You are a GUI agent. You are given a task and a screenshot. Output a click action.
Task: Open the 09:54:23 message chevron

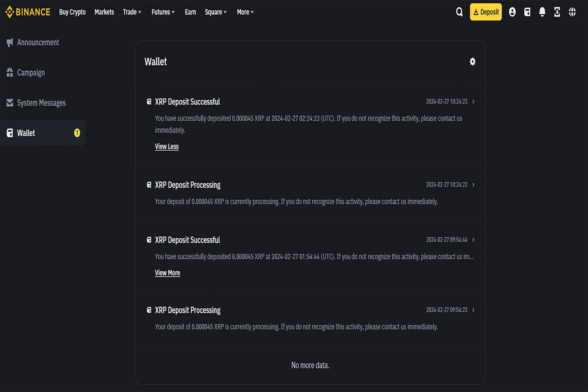click(473, 310)
